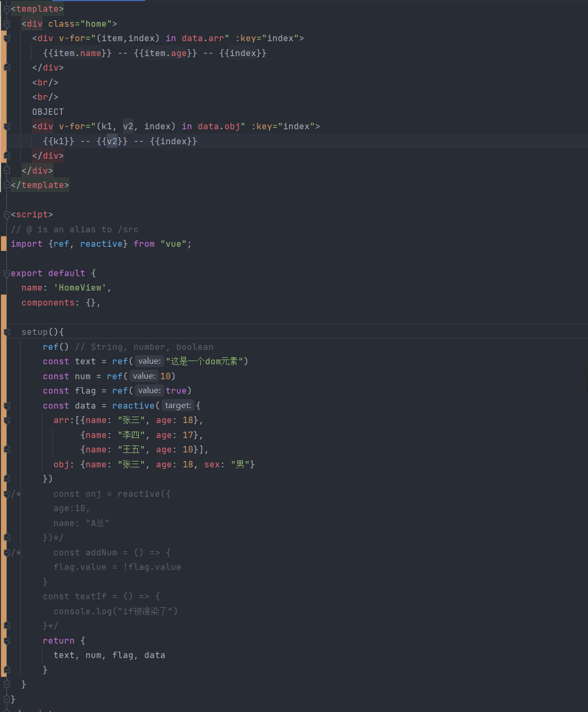Click the "这是一个dom元素" string
588x712 pixels.
(205, 362)
